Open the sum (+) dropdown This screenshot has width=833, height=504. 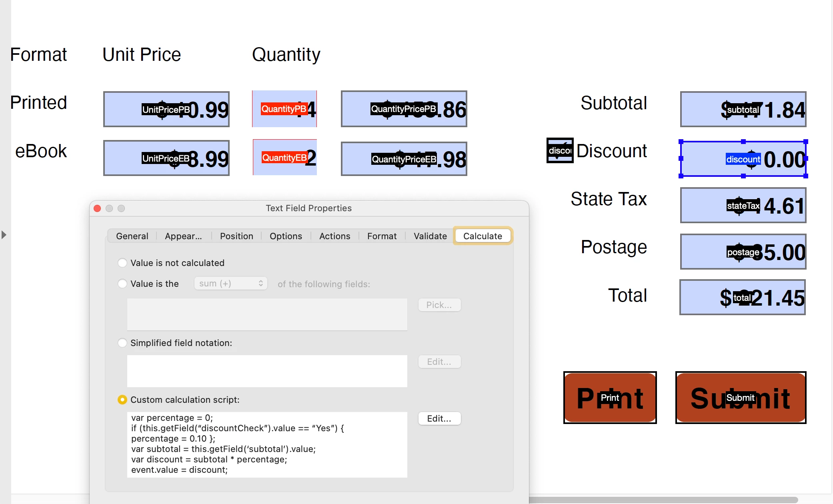coord(230,284)
